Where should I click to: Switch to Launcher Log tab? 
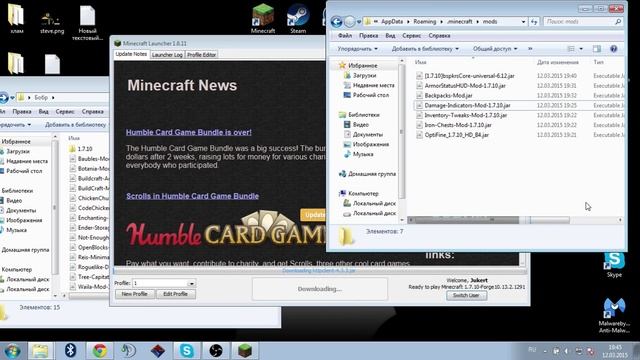[x=167, y=55]
